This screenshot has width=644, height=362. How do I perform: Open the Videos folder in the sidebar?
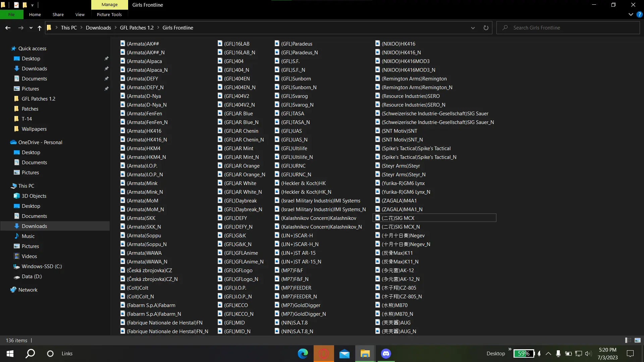coord(29,256)
